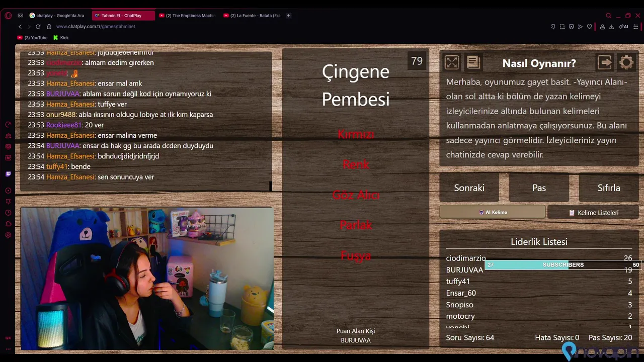This screenshot has width=644, height=362.
Task: Open Twitch in the sidebar
Action: tap(8, 174)
